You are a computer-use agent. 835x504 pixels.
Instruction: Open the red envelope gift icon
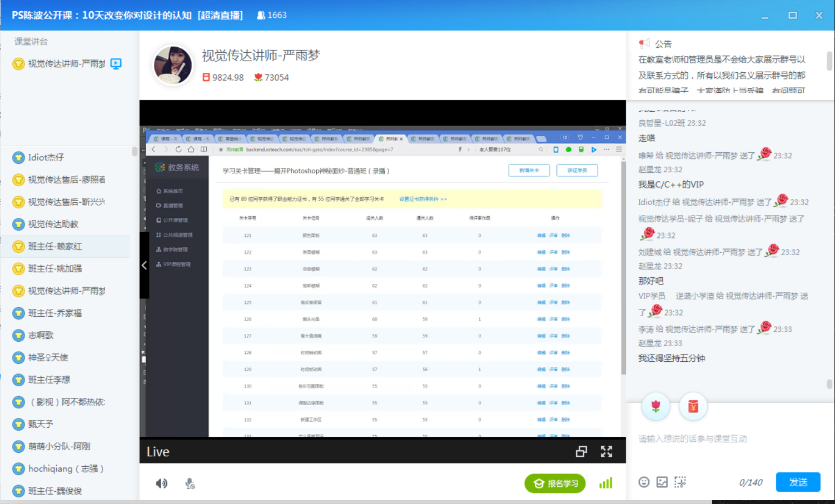pos(693,406)
